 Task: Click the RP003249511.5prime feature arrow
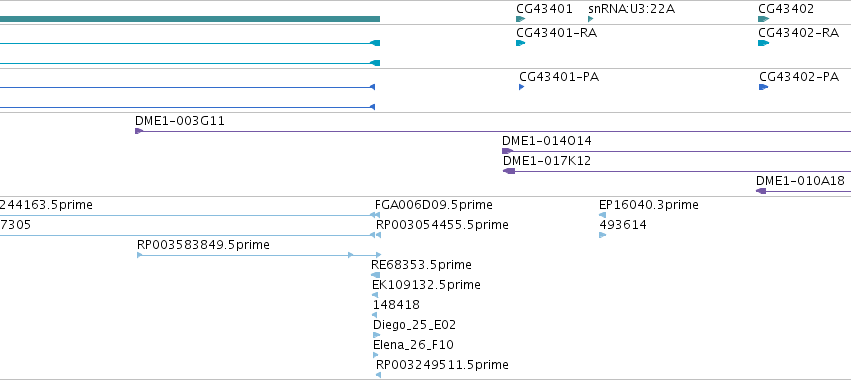coord(378,375)
